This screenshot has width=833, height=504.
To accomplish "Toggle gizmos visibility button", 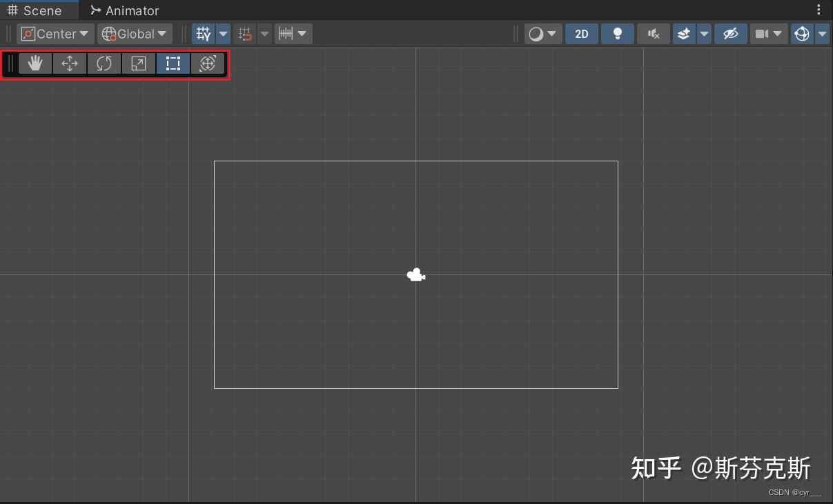I will (802, 34).
